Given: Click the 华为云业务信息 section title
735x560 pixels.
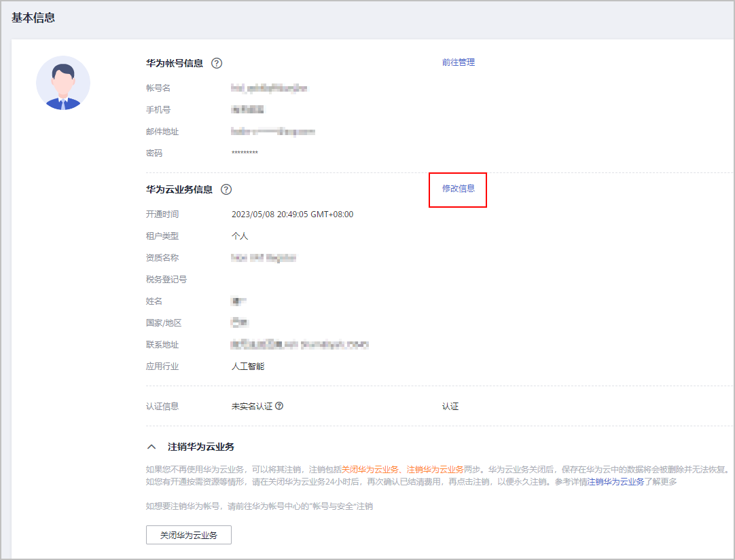Looking at the screenshot, I should point(179,189).
